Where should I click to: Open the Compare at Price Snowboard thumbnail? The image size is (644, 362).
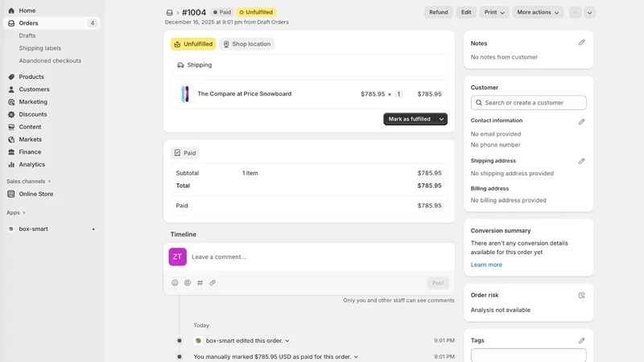coord(185,94)
